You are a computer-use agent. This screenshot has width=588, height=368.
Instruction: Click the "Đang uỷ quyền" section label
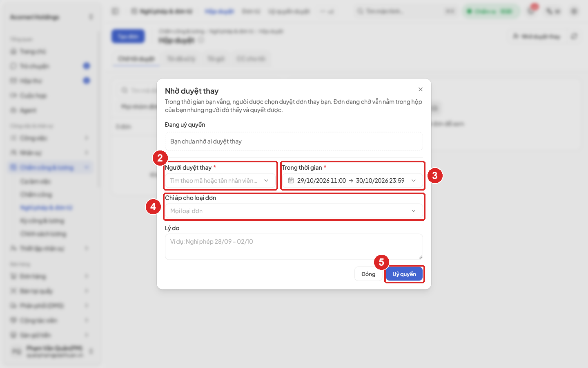[185, 125]
